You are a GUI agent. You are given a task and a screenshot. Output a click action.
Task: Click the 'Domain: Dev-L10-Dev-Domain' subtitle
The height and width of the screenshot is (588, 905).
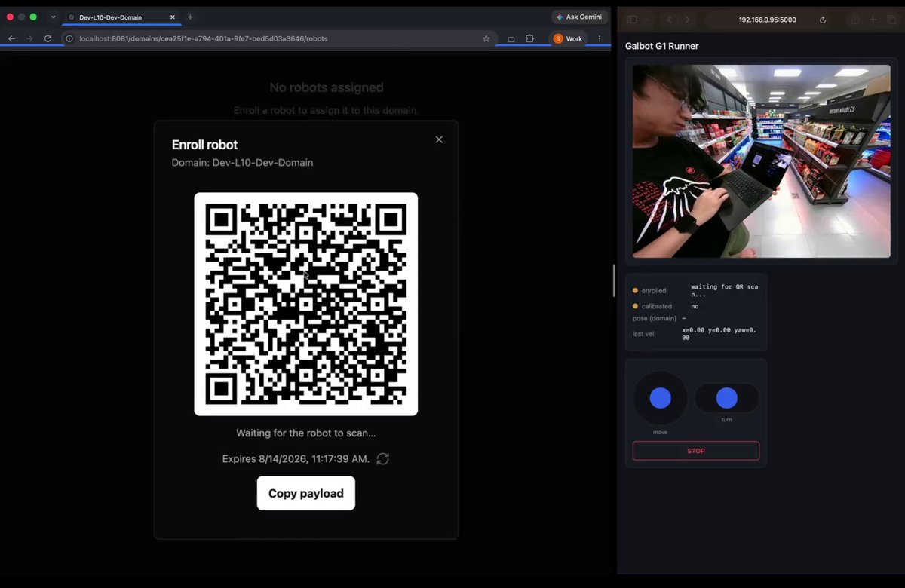coord(242,163)
